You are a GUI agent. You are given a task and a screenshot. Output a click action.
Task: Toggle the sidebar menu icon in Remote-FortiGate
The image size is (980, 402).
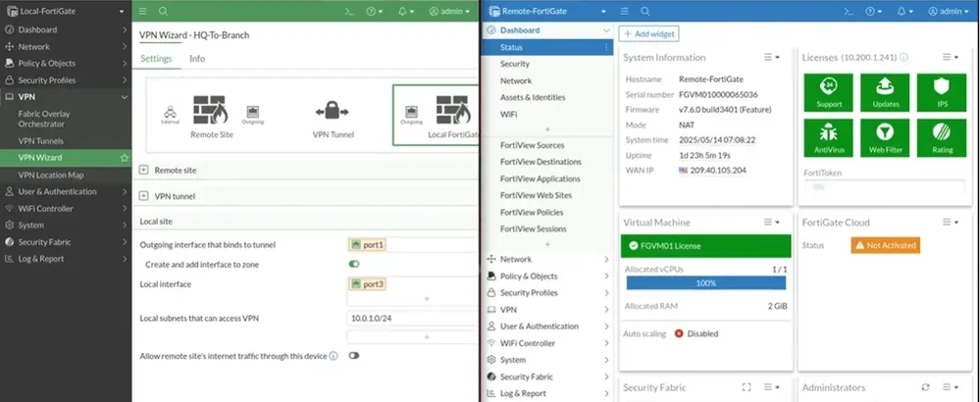tap(624, 11)
